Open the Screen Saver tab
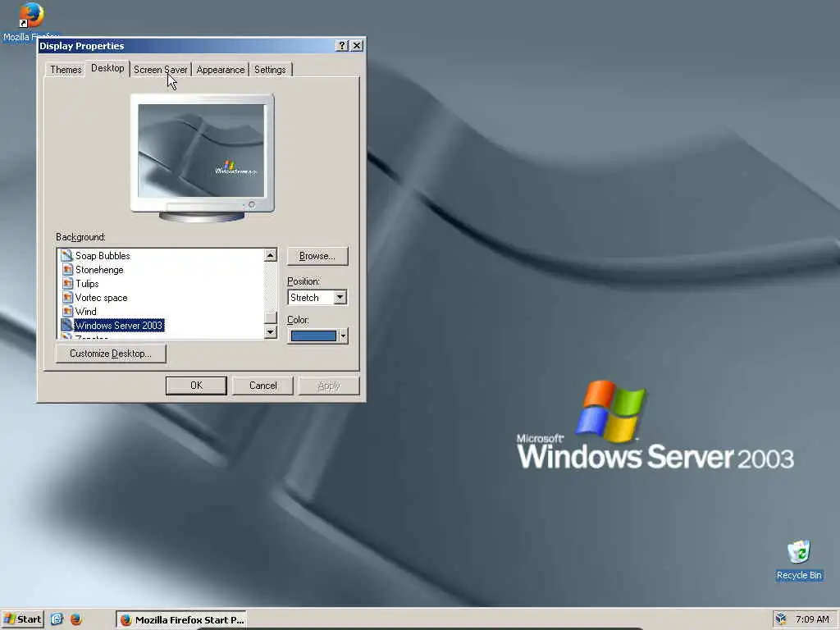This screenshot has height=630, width=840. 161,70
